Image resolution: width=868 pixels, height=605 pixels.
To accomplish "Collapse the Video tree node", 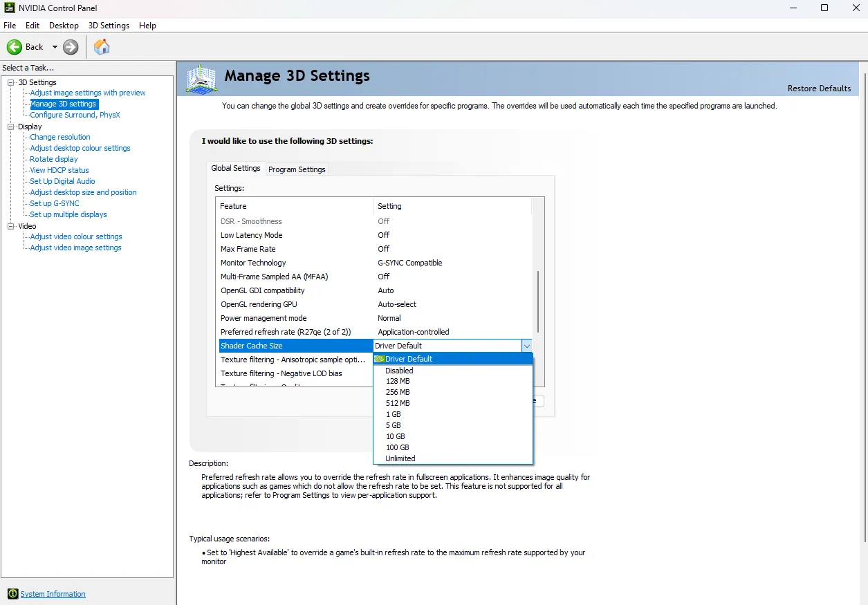I will click(11, 226).
